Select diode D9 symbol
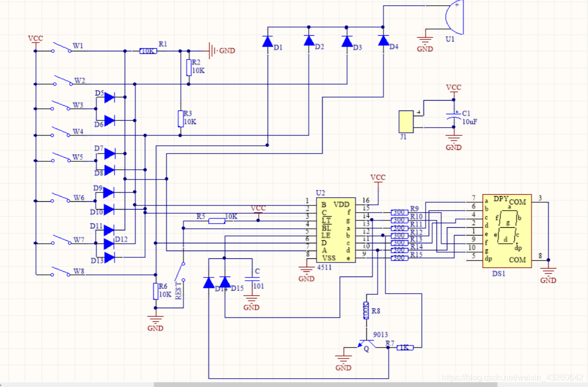This screenshot has height=387, width=588. point(109,192)
